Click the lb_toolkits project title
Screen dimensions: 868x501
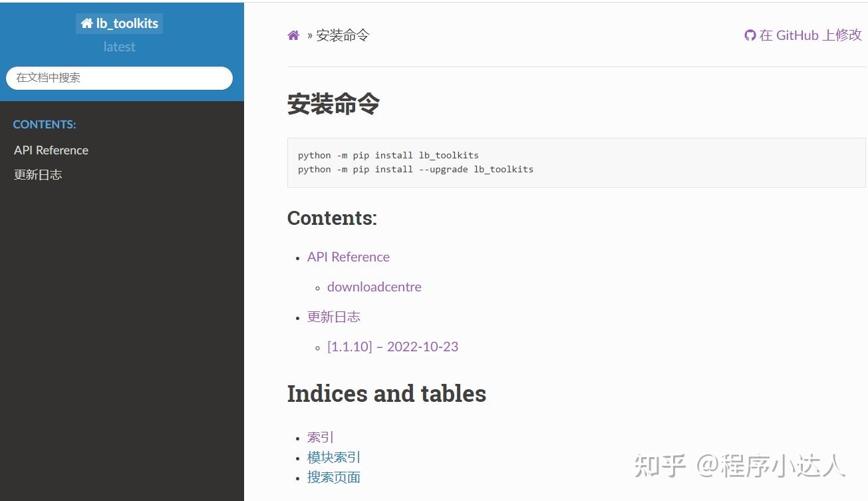tap(126, 23)
